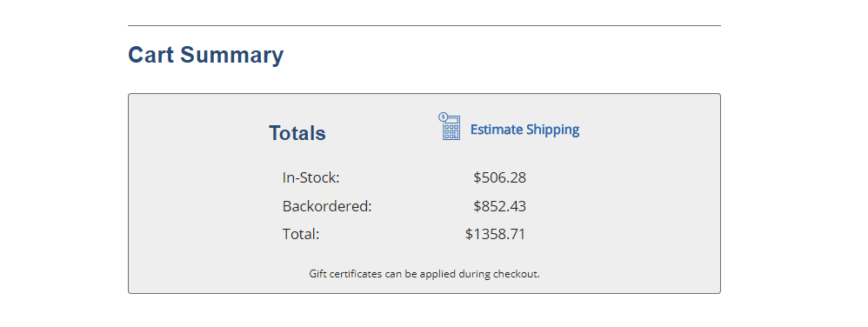
Task: Select the word Cart in the heading
Action: click(x=150, y=55)
